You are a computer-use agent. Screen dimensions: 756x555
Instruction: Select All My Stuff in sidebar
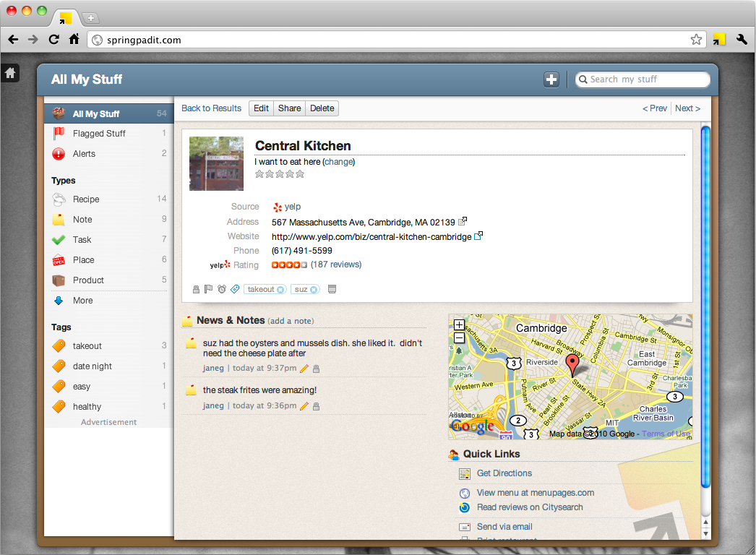(x=109, y=113)
